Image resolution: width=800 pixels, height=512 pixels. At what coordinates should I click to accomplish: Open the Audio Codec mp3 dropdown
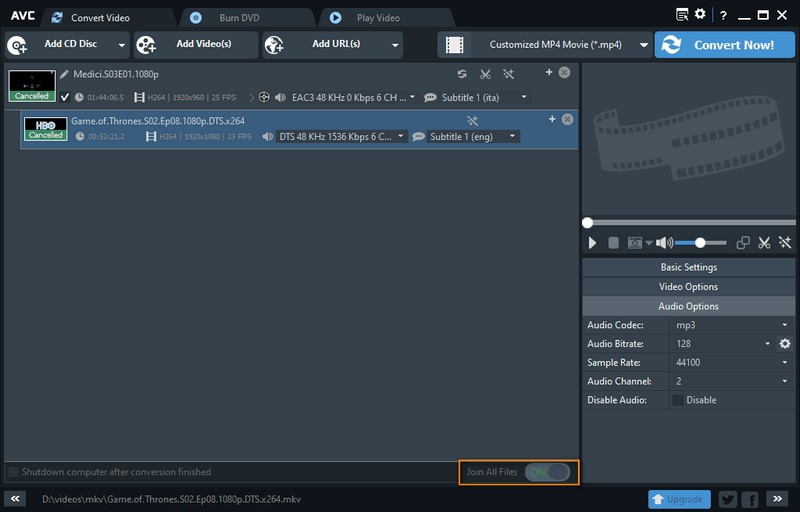coord(730,325)
